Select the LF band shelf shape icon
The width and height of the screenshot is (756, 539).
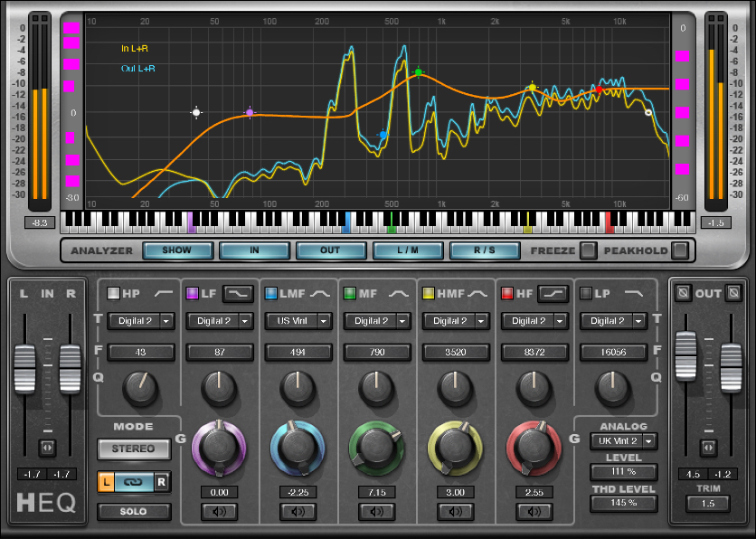point(238,293)
